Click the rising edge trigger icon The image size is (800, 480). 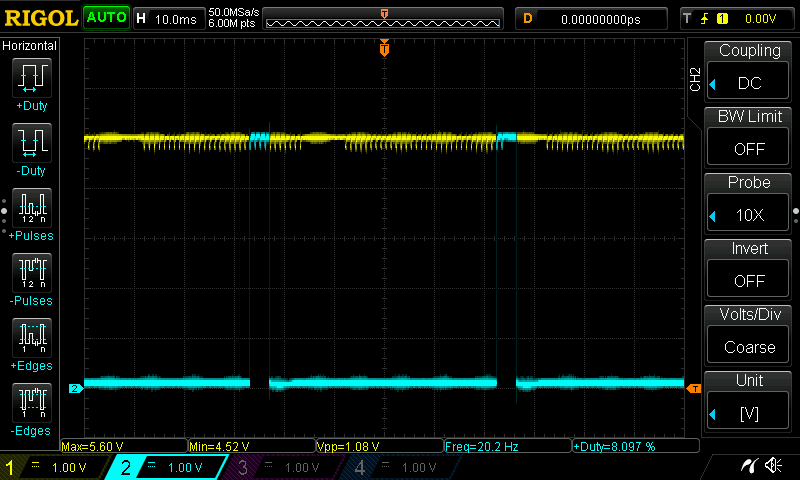[705, 19]
